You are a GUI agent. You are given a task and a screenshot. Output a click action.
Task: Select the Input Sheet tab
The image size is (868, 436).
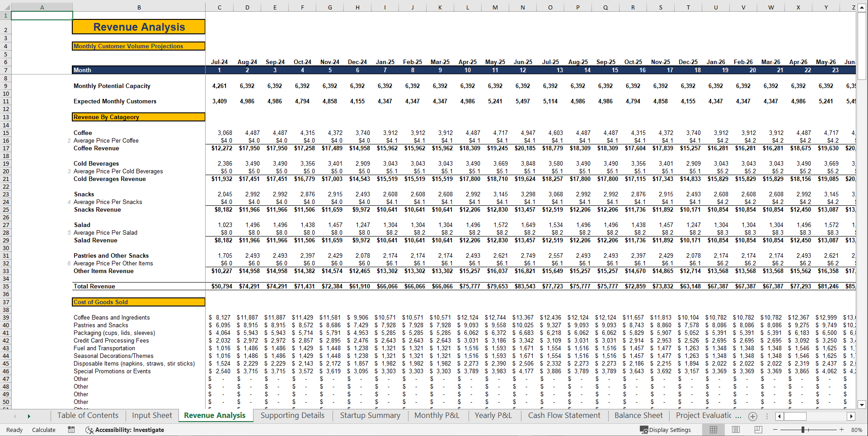tap(152, 416)
